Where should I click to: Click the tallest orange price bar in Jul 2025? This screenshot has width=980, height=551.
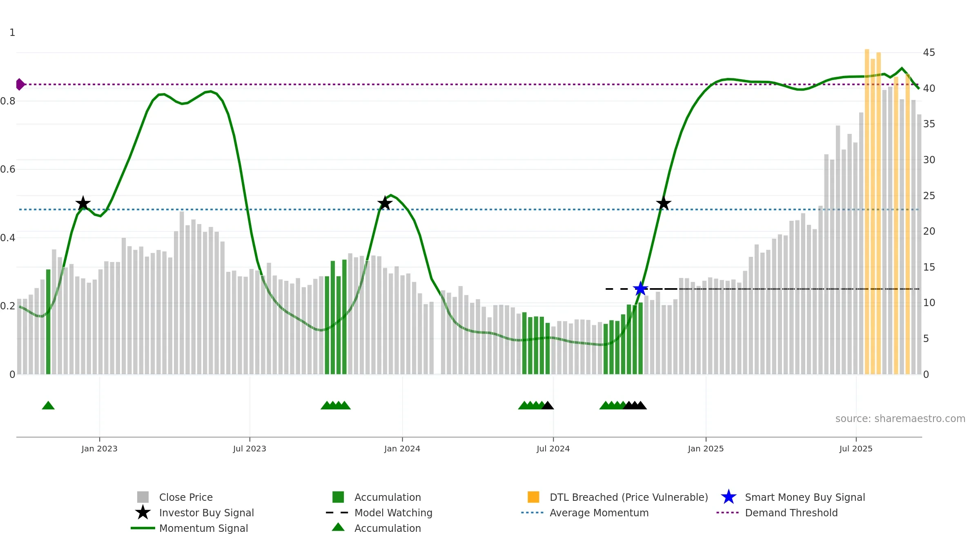pos(867,211)
